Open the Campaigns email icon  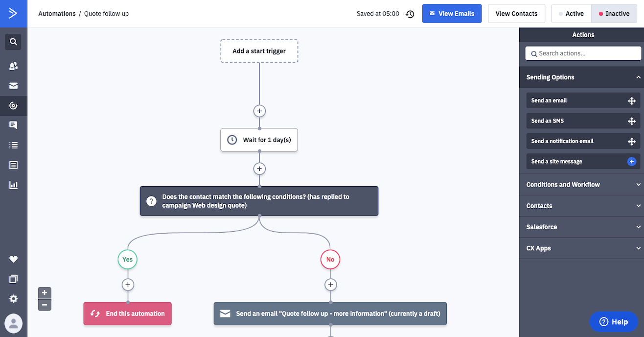point(13,85)
